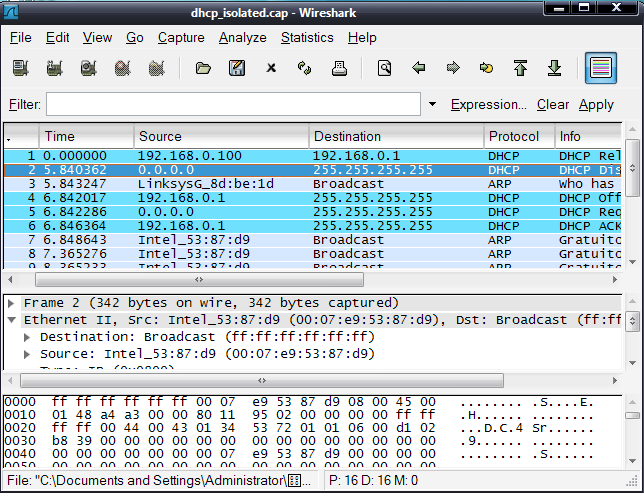Expand Source: Intel_53:87:d9 tree node

point(27,354)
